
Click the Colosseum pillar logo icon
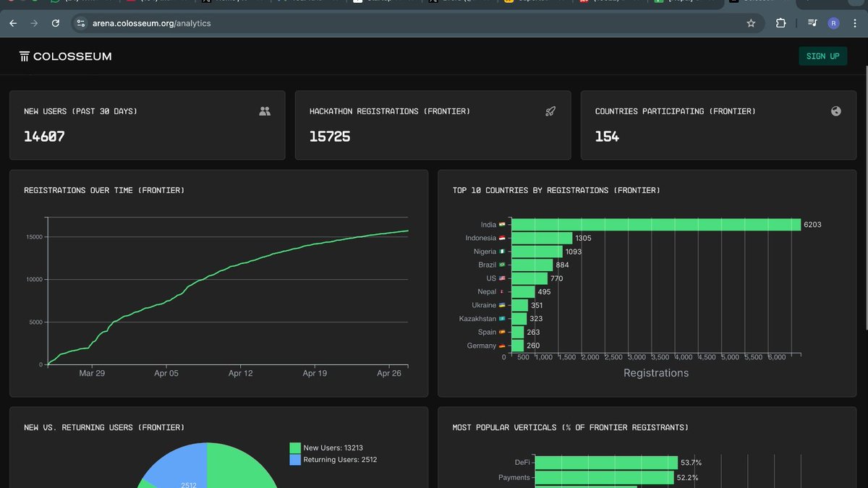[x=25, y=56]
